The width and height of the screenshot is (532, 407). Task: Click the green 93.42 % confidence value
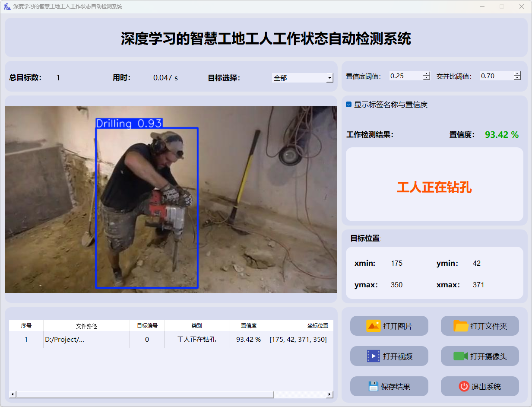pos(502,135)
